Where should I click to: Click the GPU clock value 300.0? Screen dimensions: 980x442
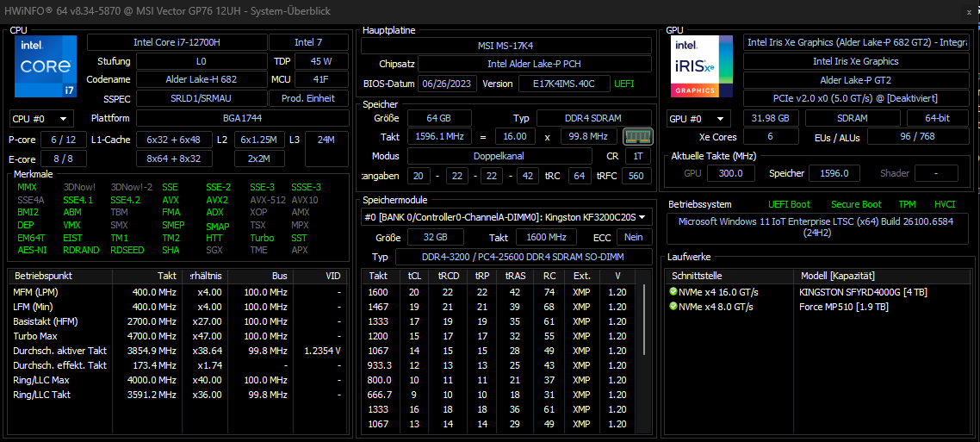tap(730, 173)
